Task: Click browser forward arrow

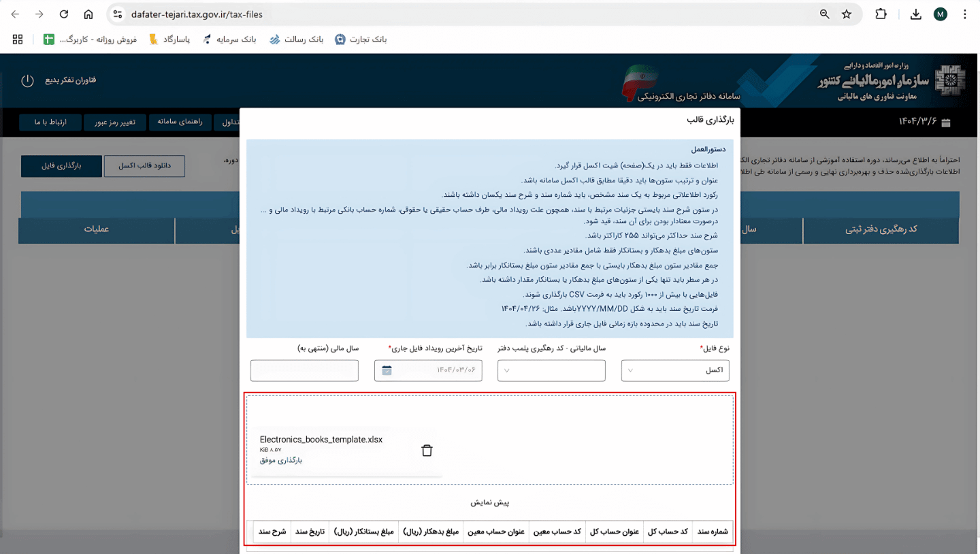Action: [39, 14]
